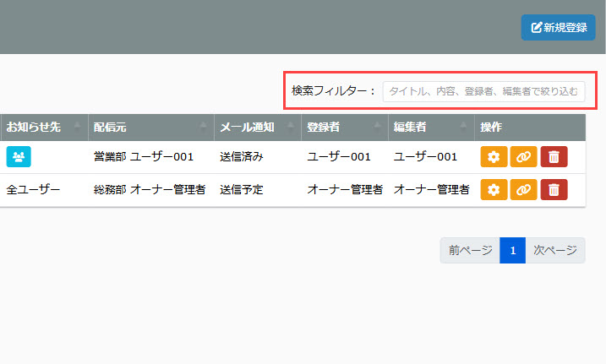
Task: Click the link icon in オーナー管理者 row
Action: tap(523, 190)
